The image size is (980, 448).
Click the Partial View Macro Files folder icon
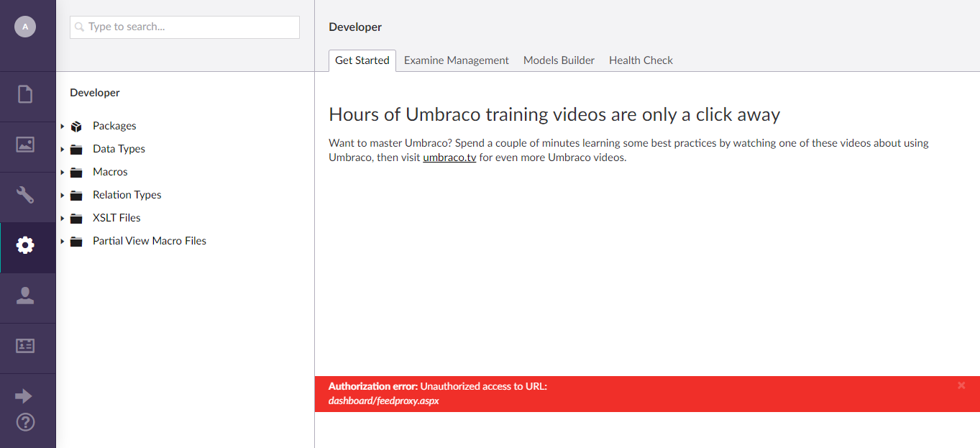click(x=76, y=242)
